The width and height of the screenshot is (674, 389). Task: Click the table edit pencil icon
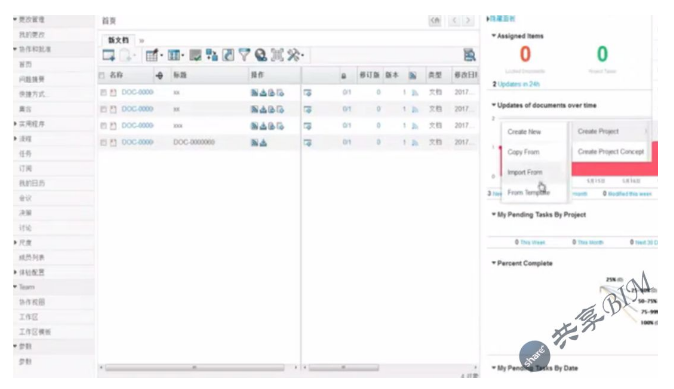(x=152, y=55)
